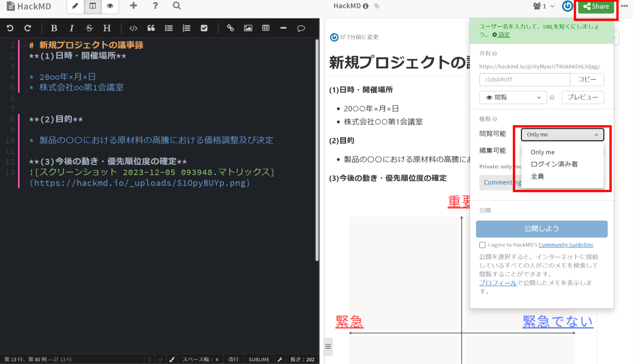Open the 閲覧 mode dropdown
633x364 pixels.
click(513, 98)
